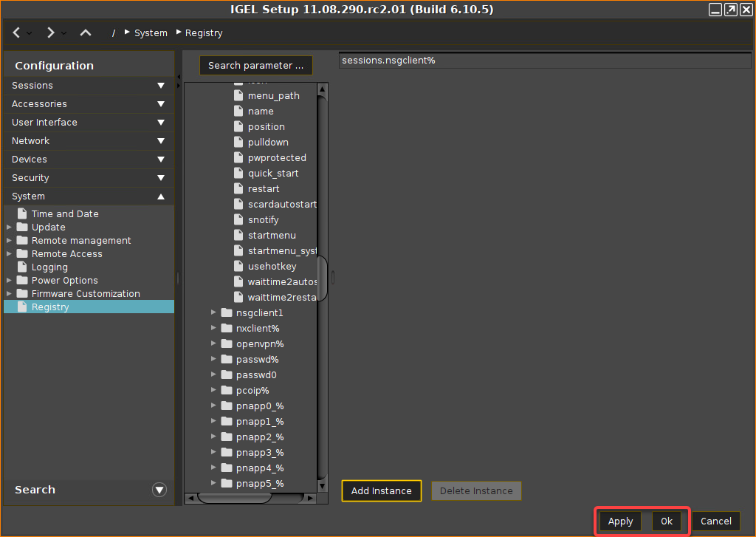Click the back navigation arrow
Viewport: 756px width, 537px height.
tap(17, 33)
